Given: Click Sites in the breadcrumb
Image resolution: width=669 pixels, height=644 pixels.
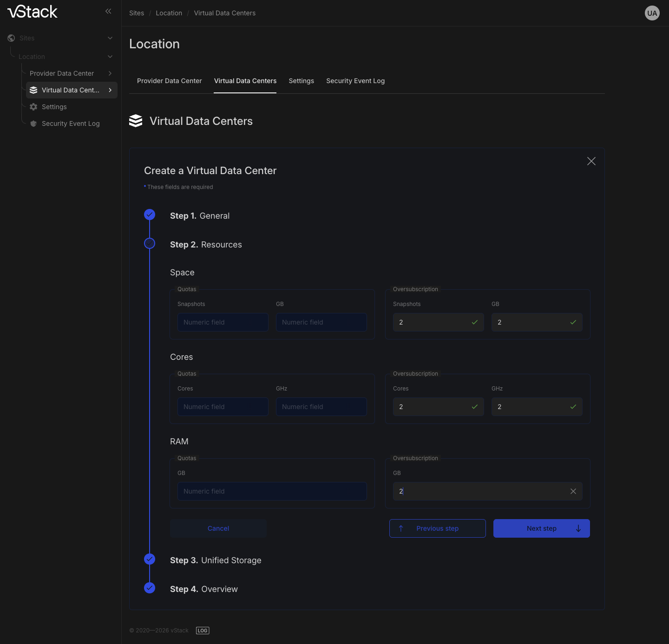Looking at the screenshot, I should tap(137, 13).
